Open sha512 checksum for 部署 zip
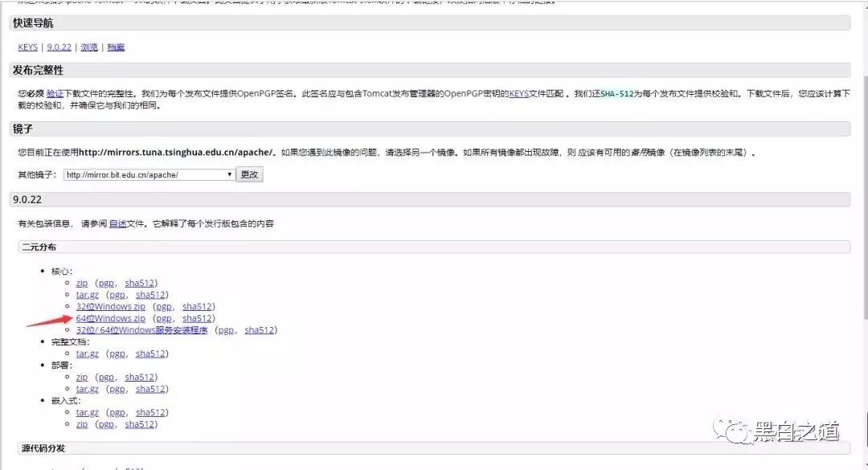The width and height of the screenshot is (868, 470). 140,377
